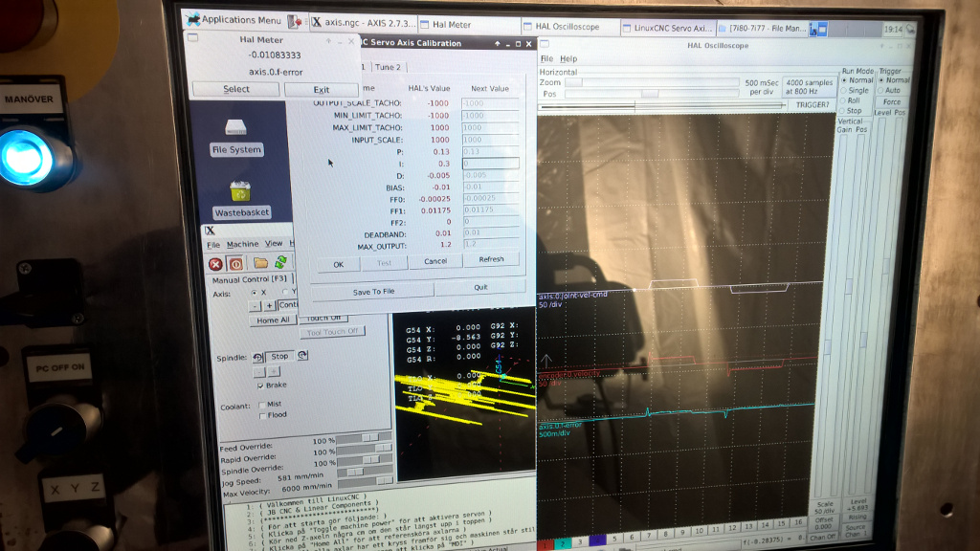Adjust the Jog Speed slider
This screenshot has width=980, height=551.
(365, 472)
